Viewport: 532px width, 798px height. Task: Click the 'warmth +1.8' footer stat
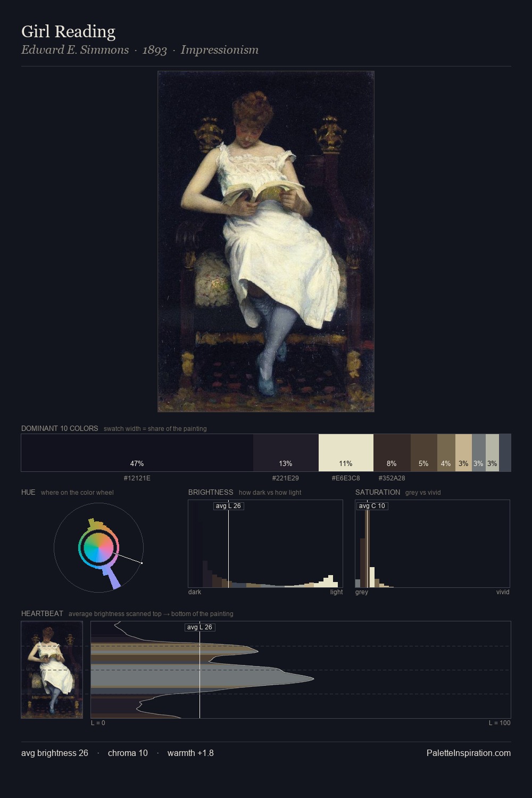tap(190, 753)
